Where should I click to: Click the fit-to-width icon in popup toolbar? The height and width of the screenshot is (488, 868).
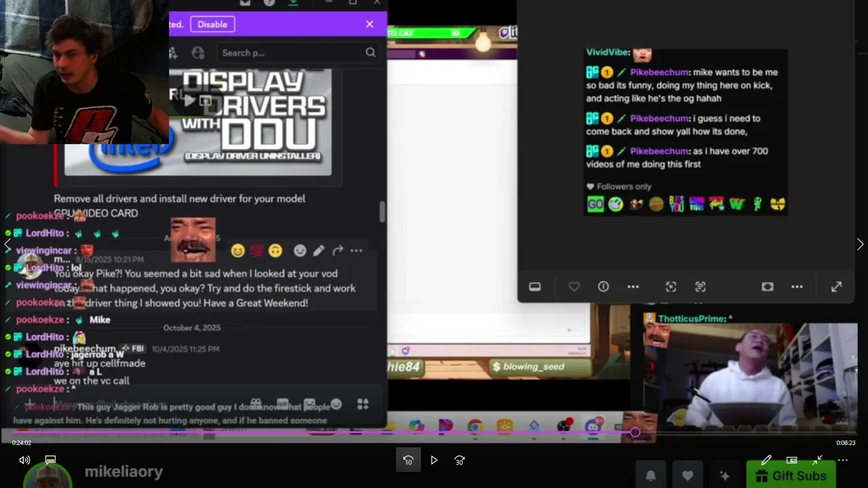(x=768, y=287)
